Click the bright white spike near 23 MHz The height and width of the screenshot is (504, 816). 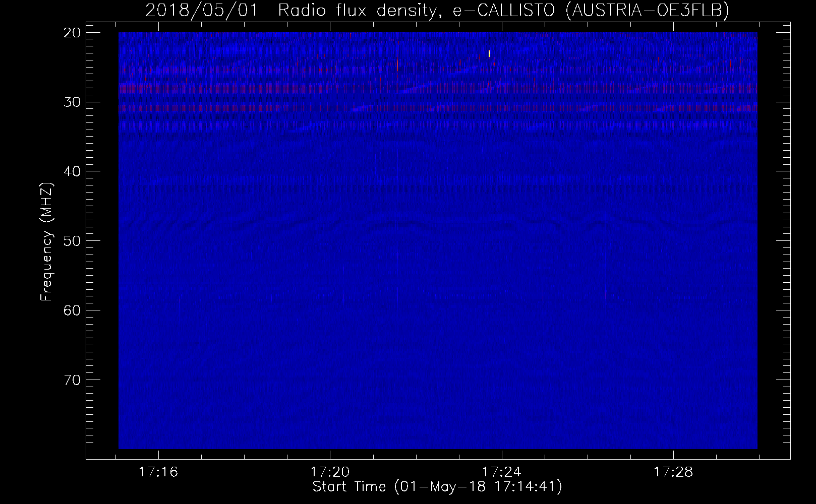click(489, 53)
